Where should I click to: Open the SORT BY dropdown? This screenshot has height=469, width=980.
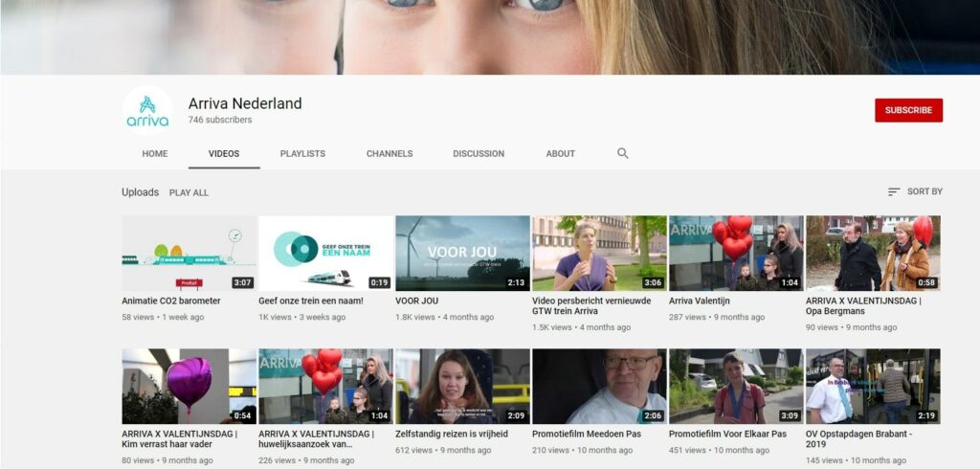tap(915, 192)
